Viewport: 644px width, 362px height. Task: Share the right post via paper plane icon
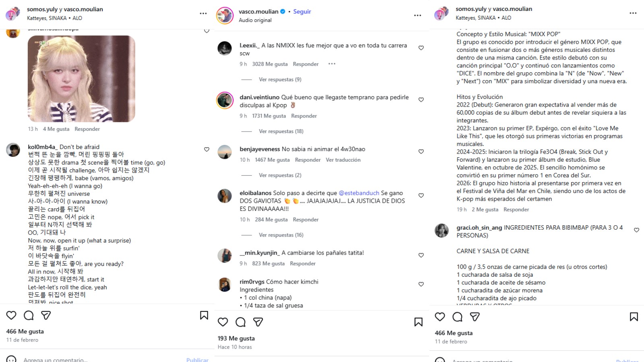[475, 317]
